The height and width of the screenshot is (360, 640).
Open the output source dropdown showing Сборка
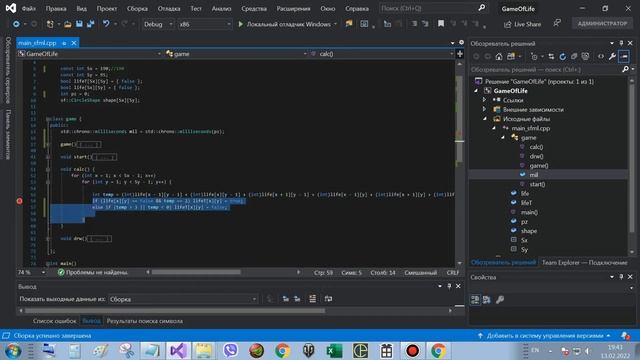tap(183, 299)
